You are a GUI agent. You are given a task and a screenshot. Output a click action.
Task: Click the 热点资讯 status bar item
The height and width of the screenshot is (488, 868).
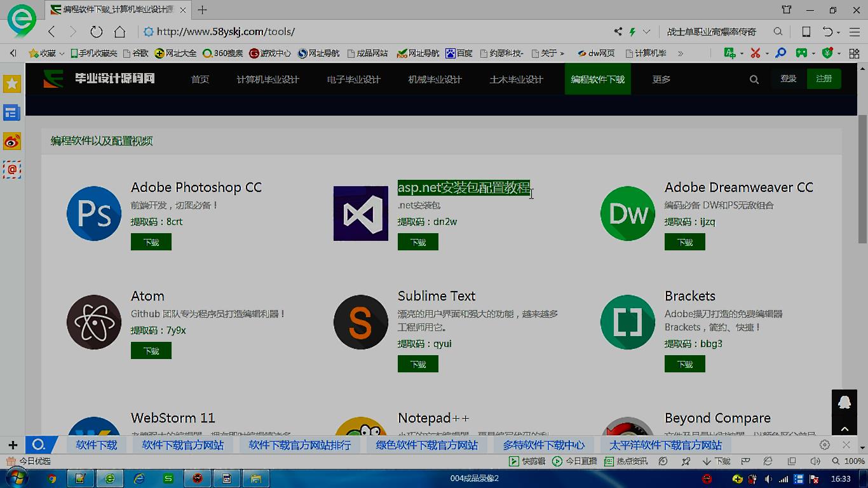tap(626, 461)
